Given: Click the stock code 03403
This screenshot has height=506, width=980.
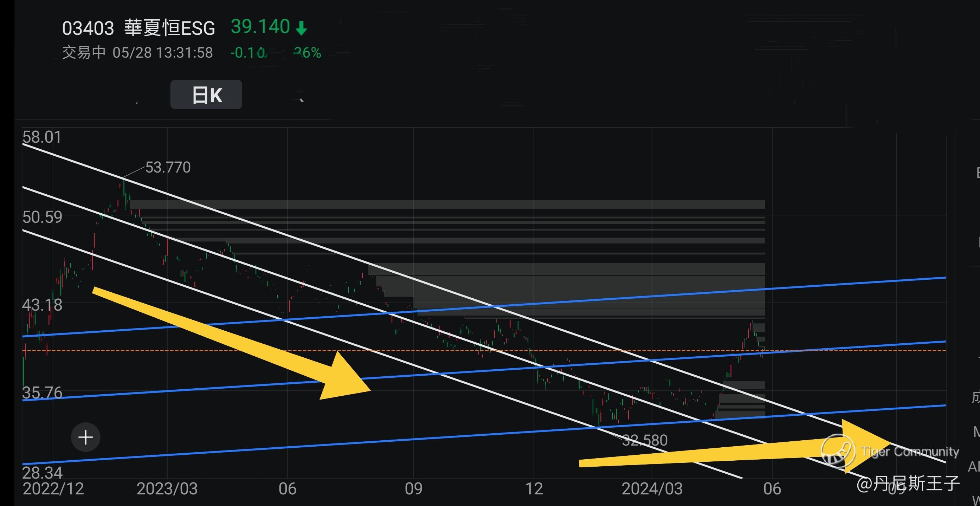Looking at the screenshot, I should coord(88,28).
